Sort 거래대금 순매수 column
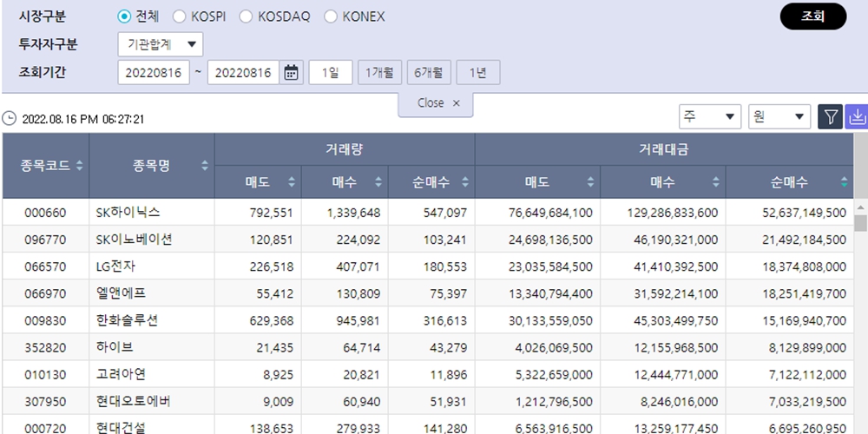 click(x=845, y=182)
